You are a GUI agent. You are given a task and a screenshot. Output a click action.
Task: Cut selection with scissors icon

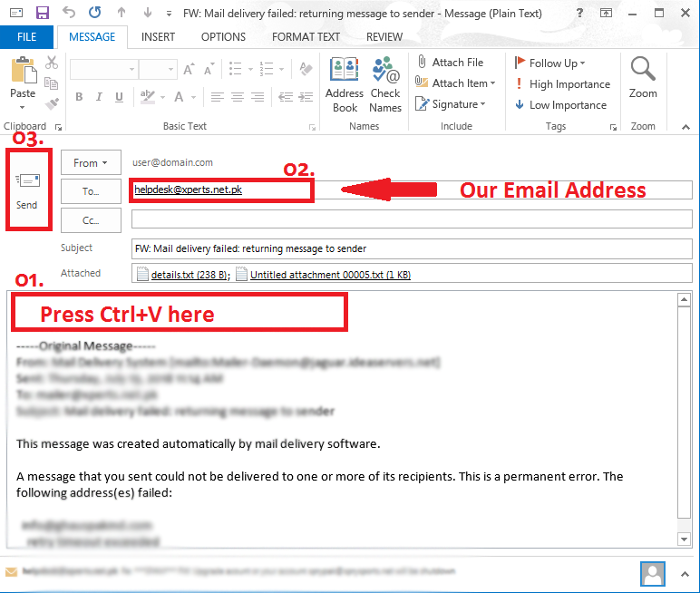52,63
